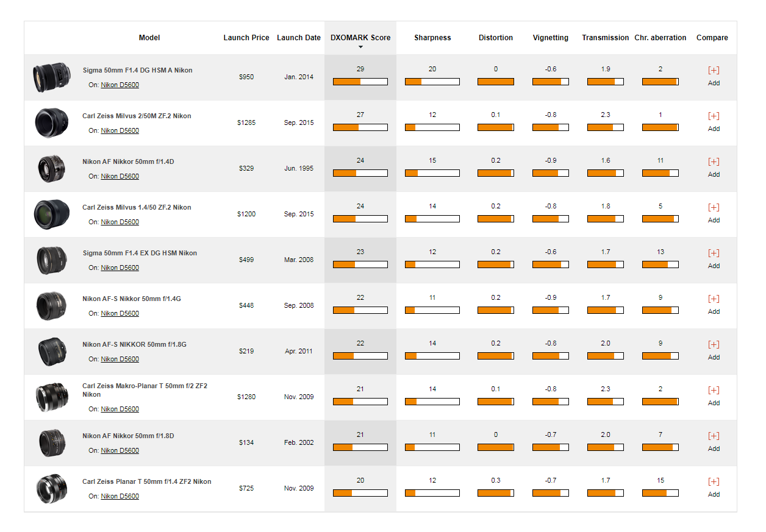This screenshot has width=766, height=532.
Task: Click [+] compare icon for Nikon AF Nikkor 50mm f/1.4D
Action: pyautogui.click(x=714, y=161)
